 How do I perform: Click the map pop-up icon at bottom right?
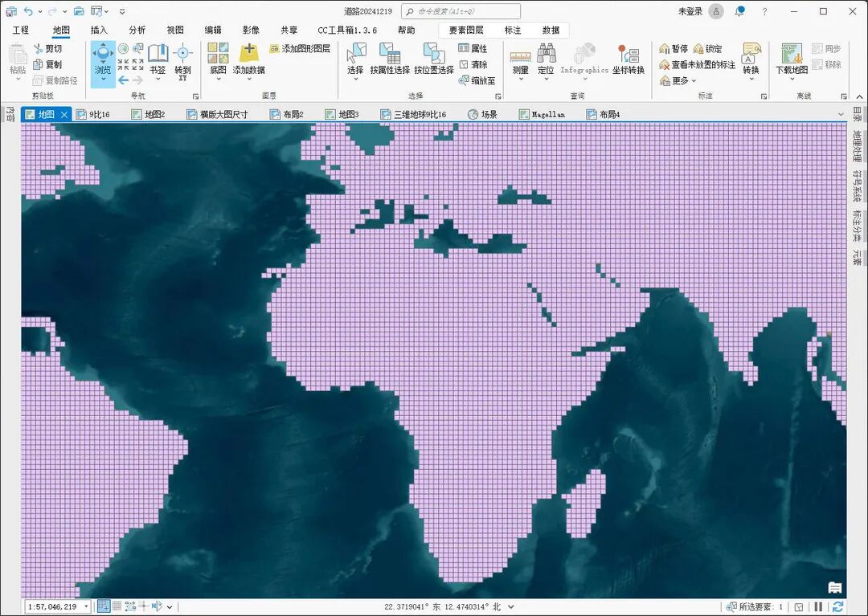835,587
